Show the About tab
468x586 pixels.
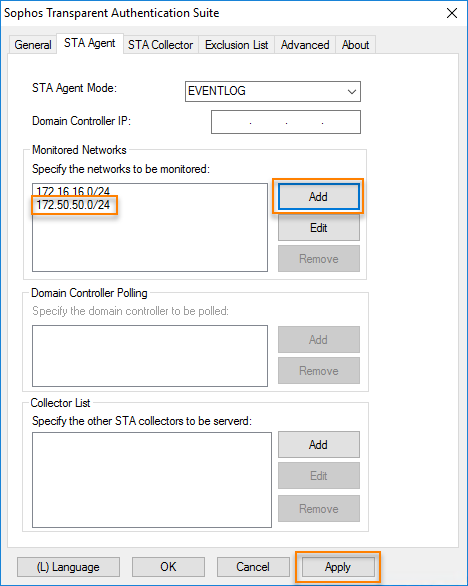click(x=355, y=45)
